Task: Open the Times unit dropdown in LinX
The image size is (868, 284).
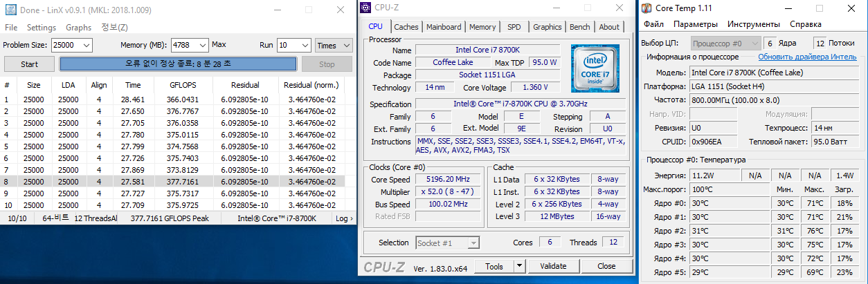Action: 334,44
